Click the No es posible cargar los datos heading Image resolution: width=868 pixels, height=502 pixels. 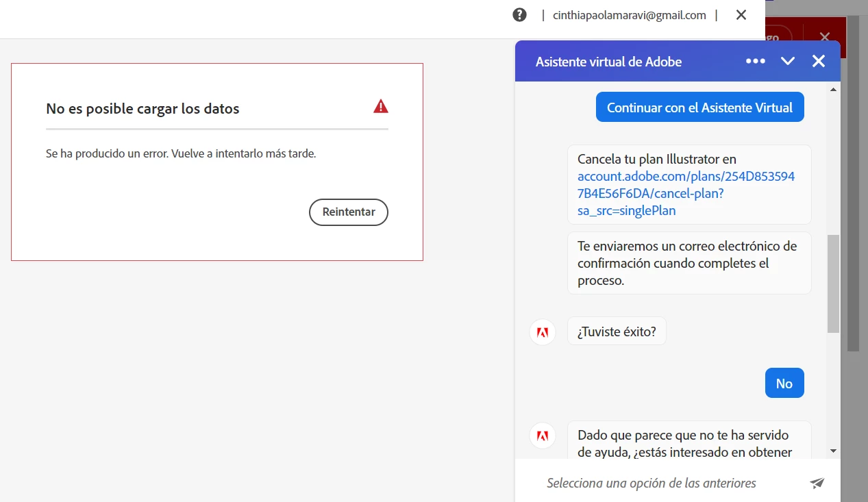tap(142, 108)
